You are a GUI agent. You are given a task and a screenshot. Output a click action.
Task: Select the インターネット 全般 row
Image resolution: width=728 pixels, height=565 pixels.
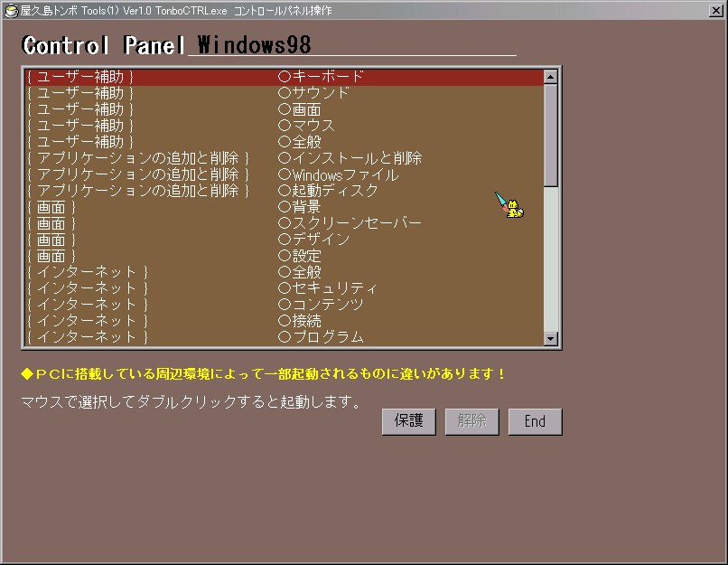[285, 272]
